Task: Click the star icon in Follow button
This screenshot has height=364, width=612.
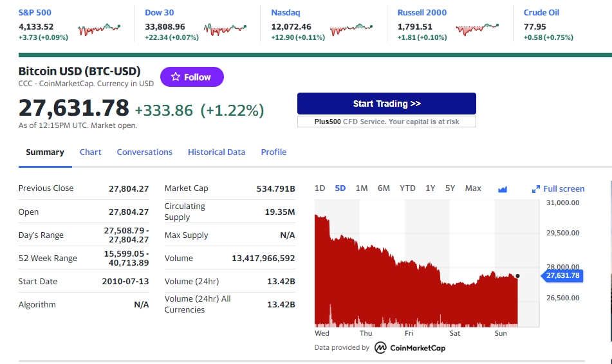Action: (176, 77)
